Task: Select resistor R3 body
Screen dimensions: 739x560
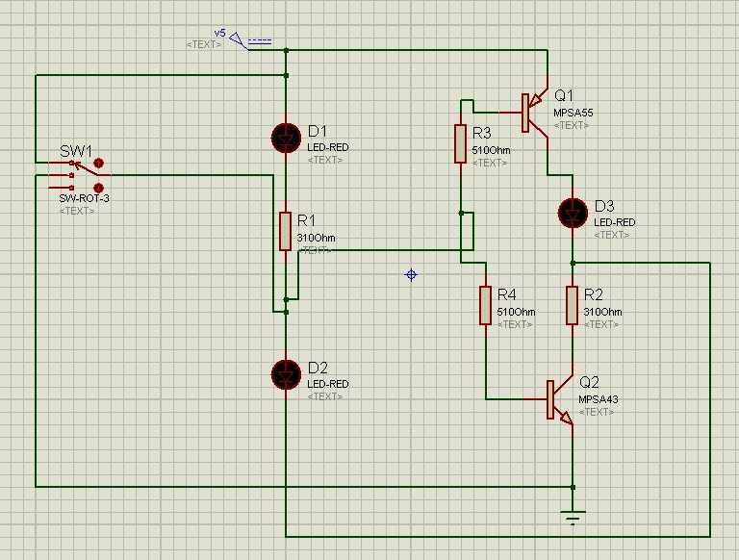Action: click(461, 143)
